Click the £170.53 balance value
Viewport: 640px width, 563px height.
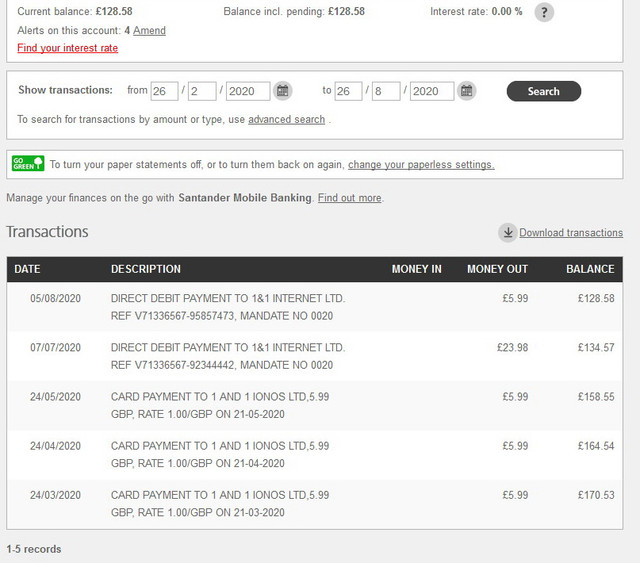tap(596, 495)
